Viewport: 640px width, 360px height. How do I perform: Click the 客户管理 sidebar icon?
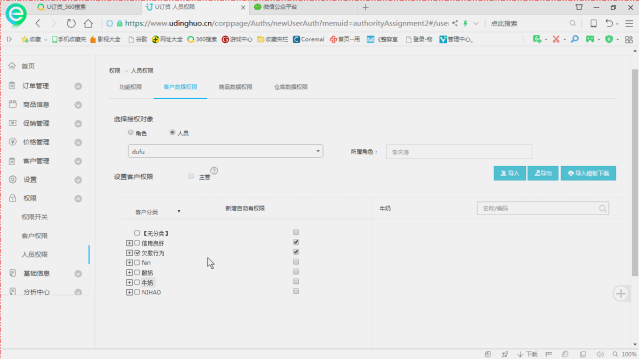coord(13,161)
